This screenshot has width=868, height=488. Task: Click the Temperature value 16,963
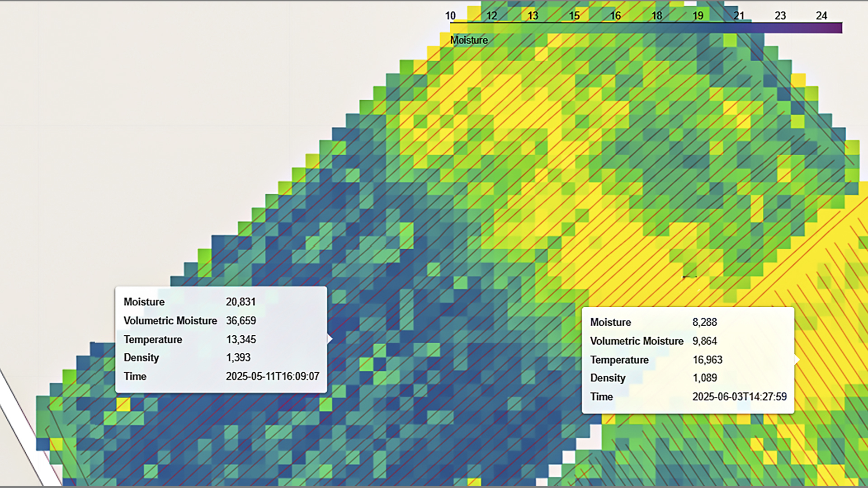[x=707, y=360]
